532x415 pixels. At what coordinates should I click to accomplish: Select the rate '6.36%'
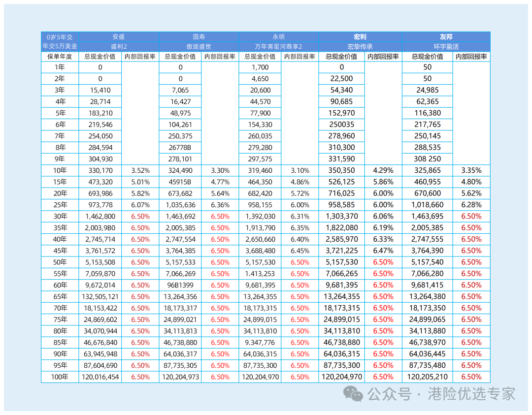click(x=220, y=205)
